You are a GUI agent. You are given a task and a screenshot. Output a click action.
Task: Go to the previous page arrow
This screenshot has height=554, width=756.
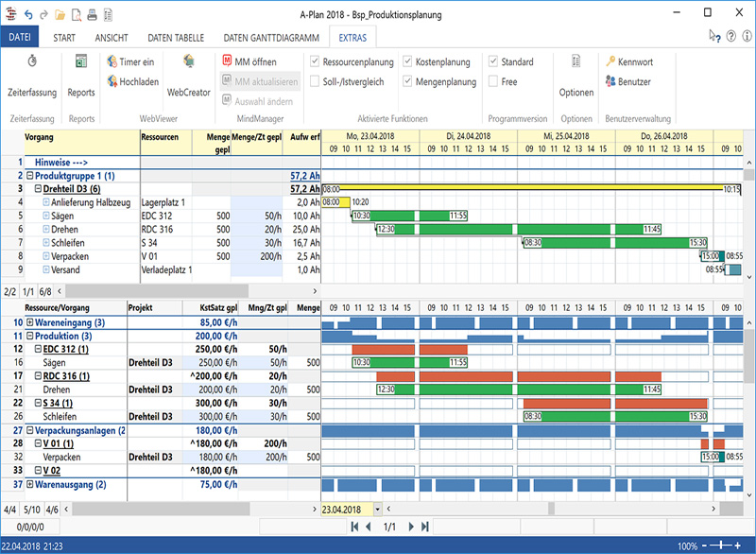369,527
